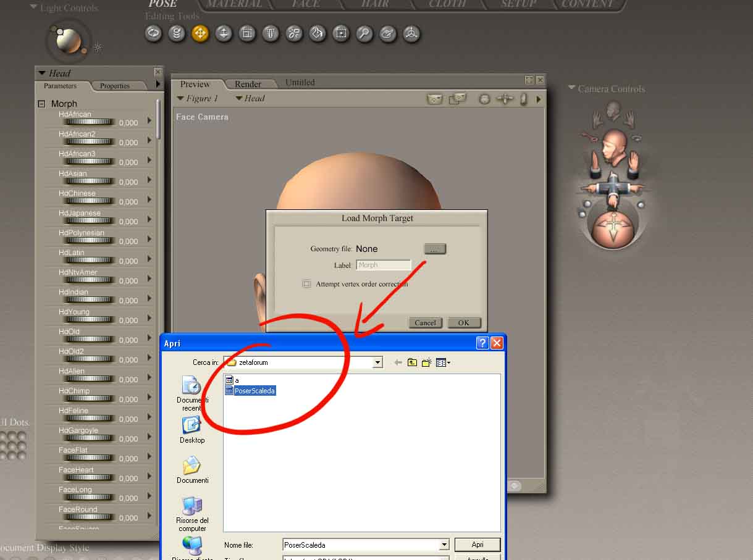This screenshot has height=560, width=753.
Task: Create new folder in Apri dialog
Action: pyautogui.click(x=426, y=362)
